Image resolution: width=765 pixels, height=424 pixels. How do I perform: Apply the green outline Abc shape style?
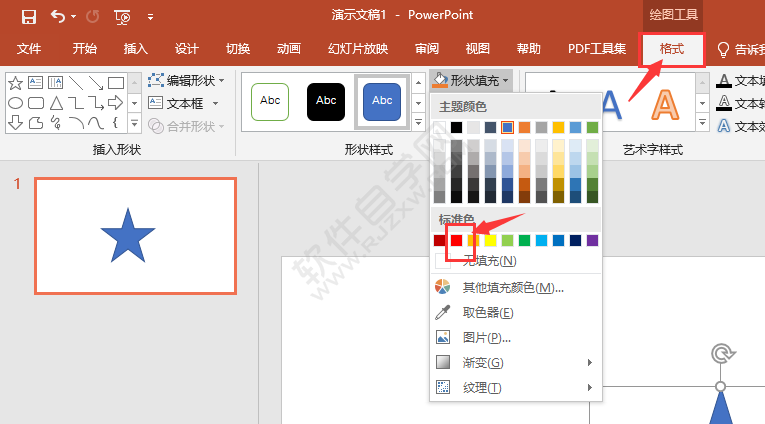pos(270,101)
